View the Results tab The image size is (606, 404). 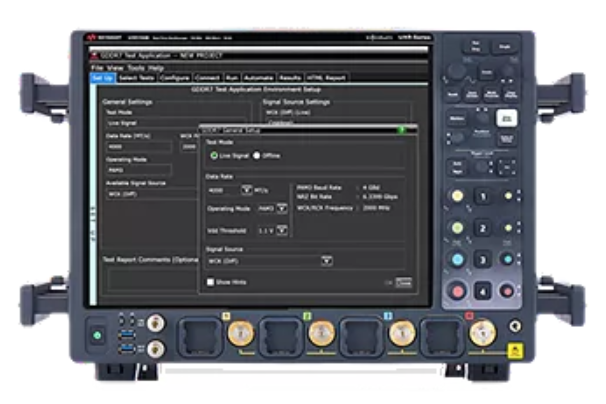[x=290, y=78]
